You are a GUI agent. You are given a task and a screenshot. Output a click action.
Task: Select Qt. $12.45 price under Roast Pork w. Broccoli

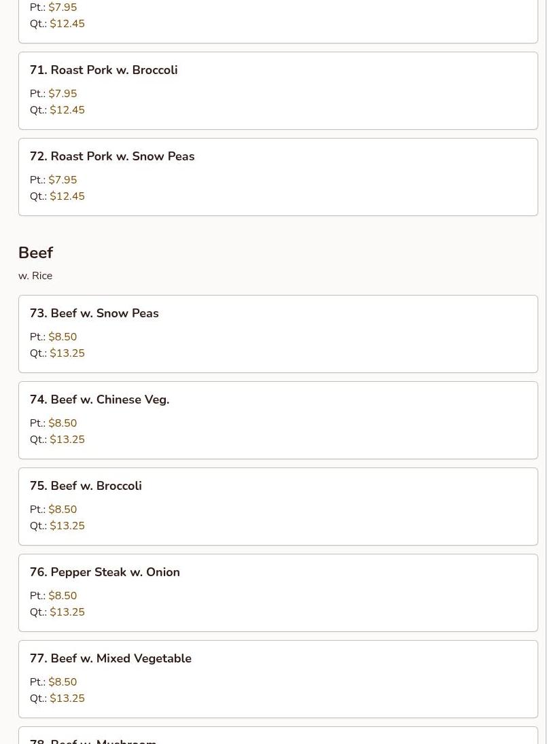pos(57,109)
